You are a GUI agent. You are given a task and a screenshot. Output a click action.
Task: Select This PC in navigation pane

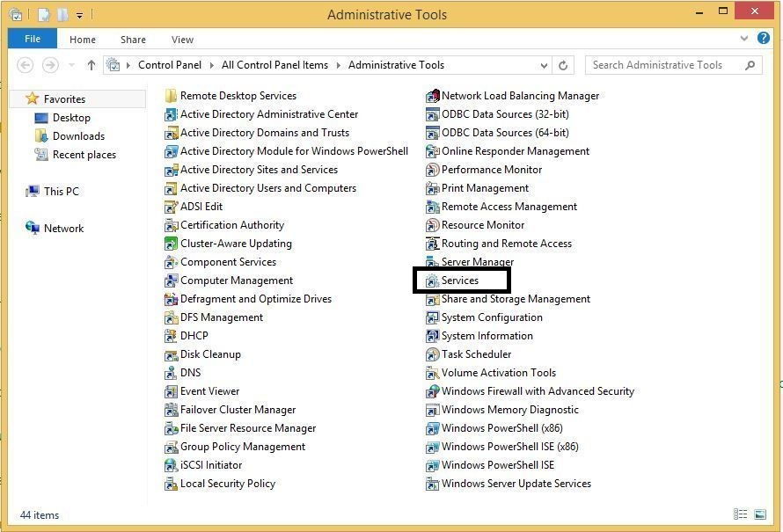pyautogui.click(x=61, y=192)
